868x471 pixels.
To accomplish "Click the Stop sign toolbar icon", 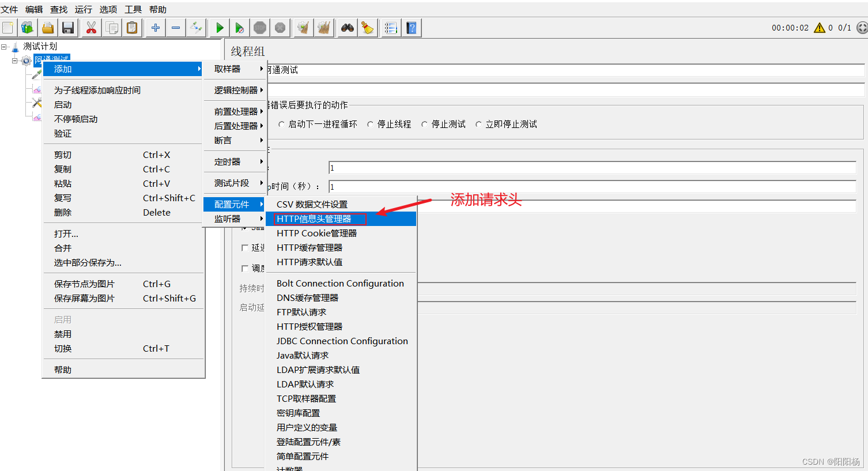I will [260, 28].
